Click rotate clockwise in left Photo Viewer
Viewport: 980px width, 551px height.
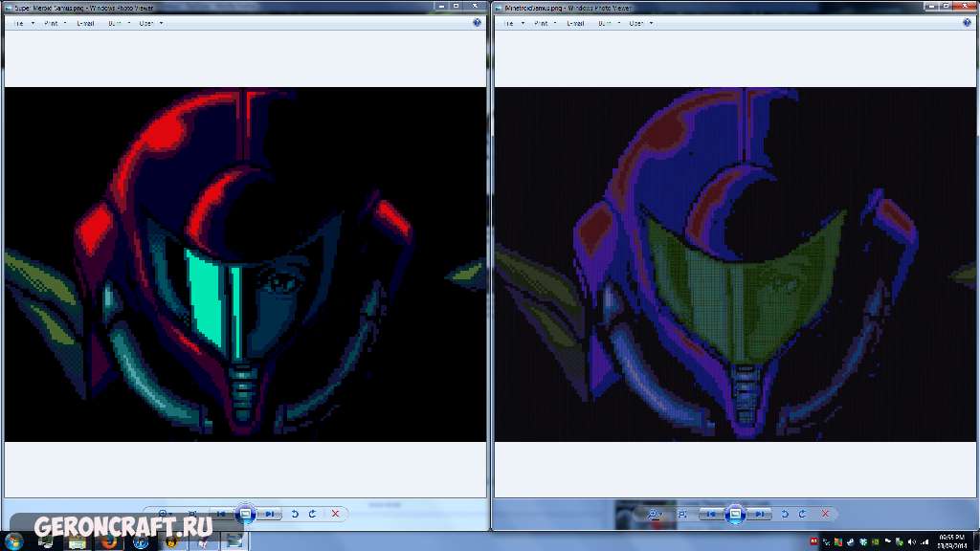[x=312, y=514]
